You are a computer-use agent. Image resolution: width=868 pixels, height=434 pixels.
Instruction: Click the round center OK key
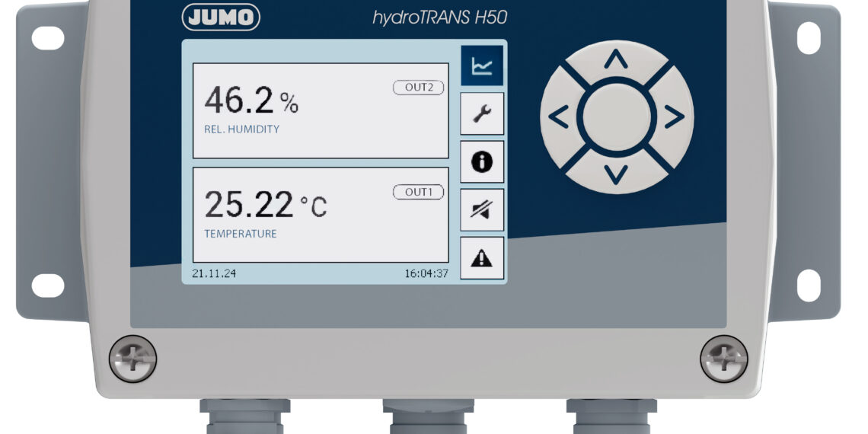click(617, 116)
